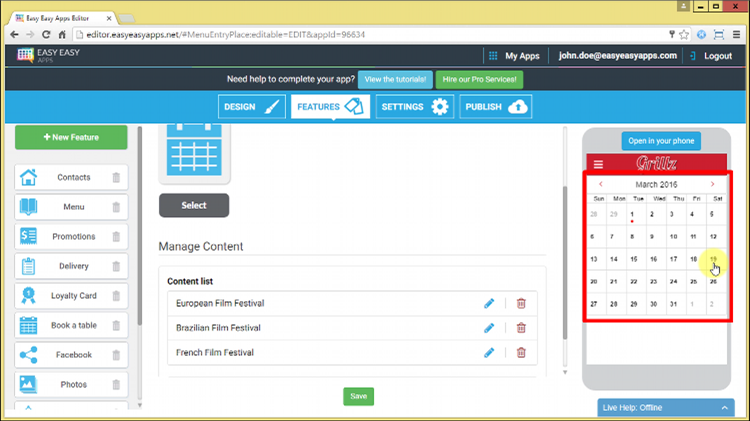Select the Delivery feature in sidebar
The width and height of the screenshot is (750, 421).
point(71,266)
